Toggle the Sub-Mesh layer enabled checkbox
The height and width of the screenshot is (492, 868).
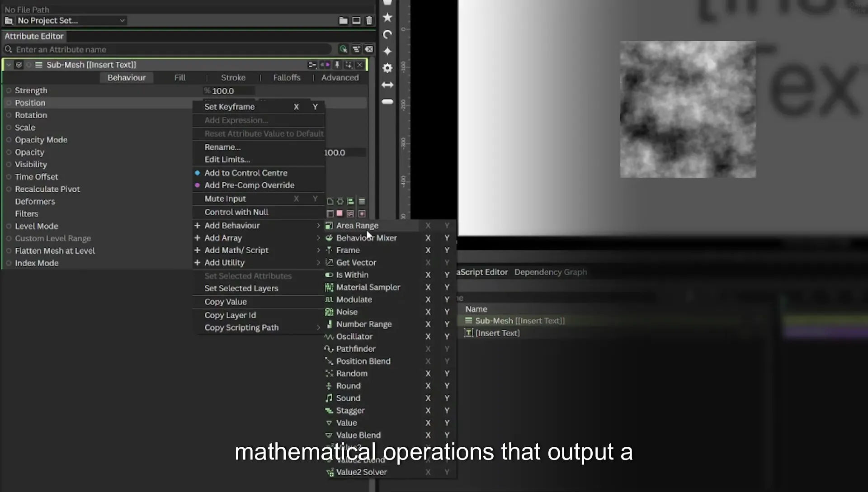(19, 65)
